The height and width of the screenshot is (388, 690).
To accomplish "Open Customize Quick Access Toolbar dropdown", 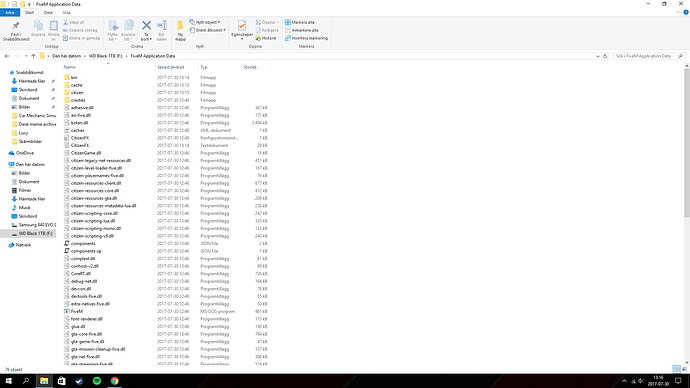I will click(29, 4).
